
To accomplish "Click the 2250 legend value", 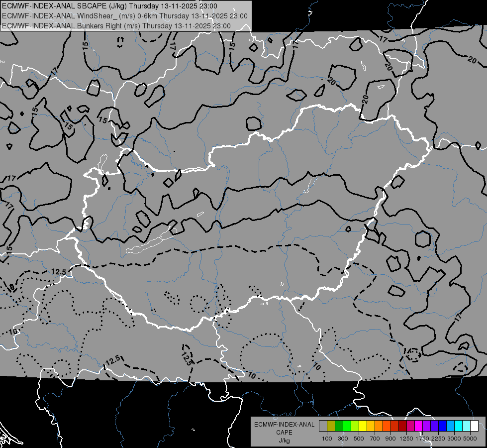I will (439, 439).
